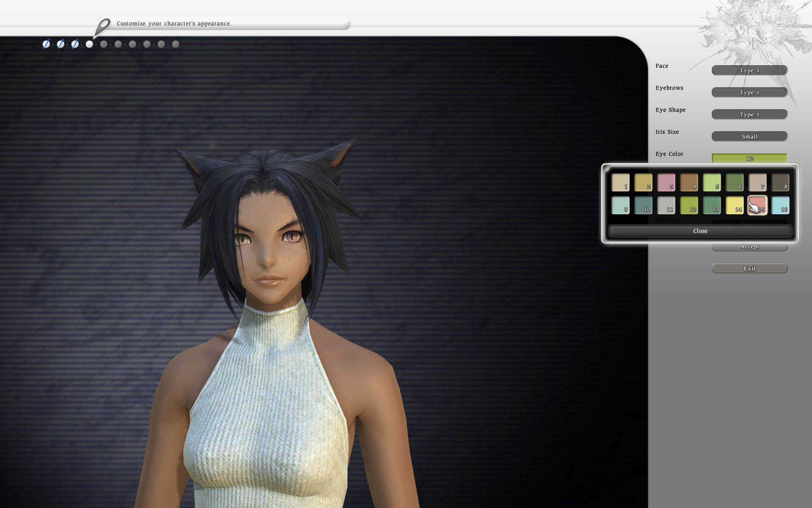Open the Eyebrows type selector
Screen dimensions: 812x508
tap(749, 92)
